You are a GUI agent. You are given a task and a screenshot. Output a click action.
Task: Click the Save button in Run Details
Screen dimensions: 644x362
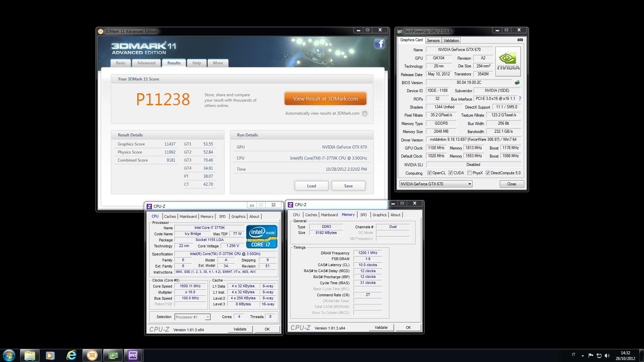click(348, 186)
